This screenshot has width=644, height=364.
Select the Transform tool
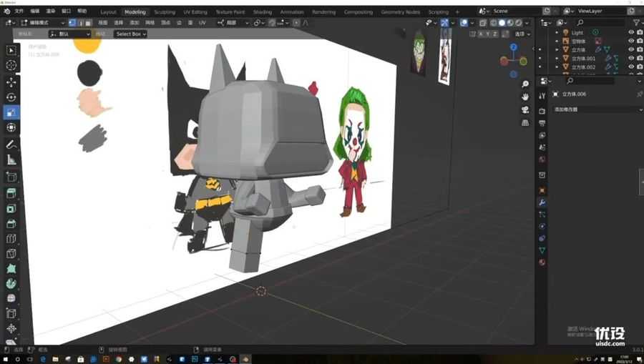tap(11, 127)
